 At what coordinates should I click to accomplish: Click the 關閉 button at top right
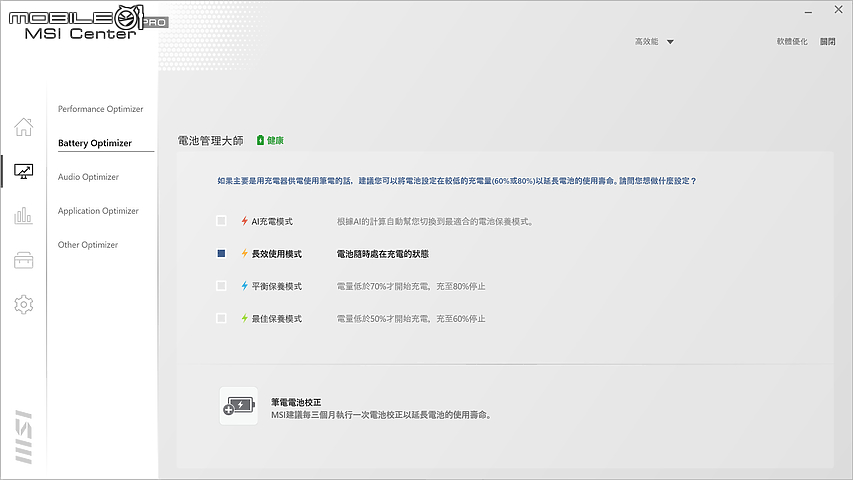(x=827, y=41)
